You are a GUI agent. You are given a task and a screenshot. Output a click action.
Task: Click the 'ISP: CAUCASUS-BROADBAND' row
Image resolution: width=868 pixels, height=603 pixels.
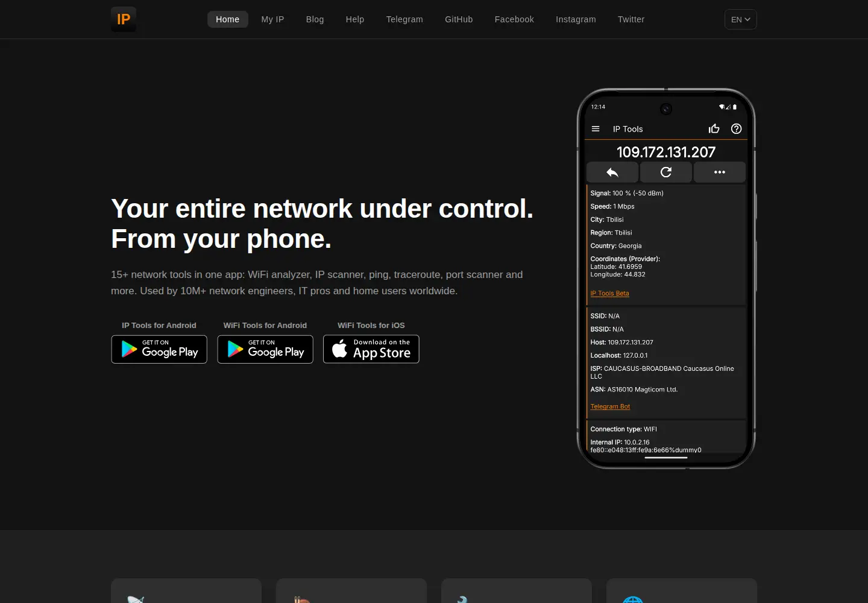pyautogui.click(x=662, y=372)
